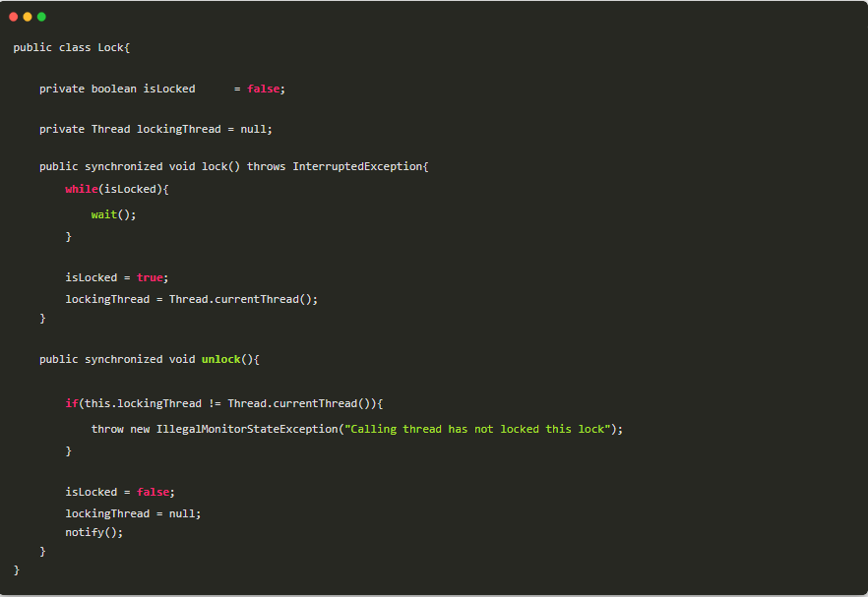Click the pink true keyword

click(150, 277)
